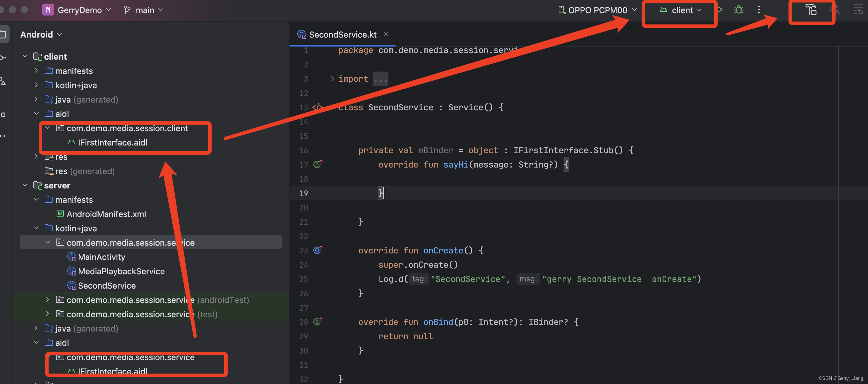Image resolution: width=868 pixels, height=384 pixels.
Task: Open the main branch dropdown
Action: click(149, 10)
